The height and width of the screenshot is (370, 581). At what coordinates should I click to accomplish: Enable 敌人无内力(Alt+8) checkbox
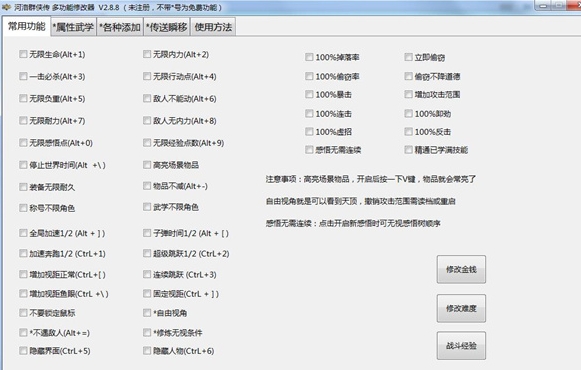[x=147, y=121]
